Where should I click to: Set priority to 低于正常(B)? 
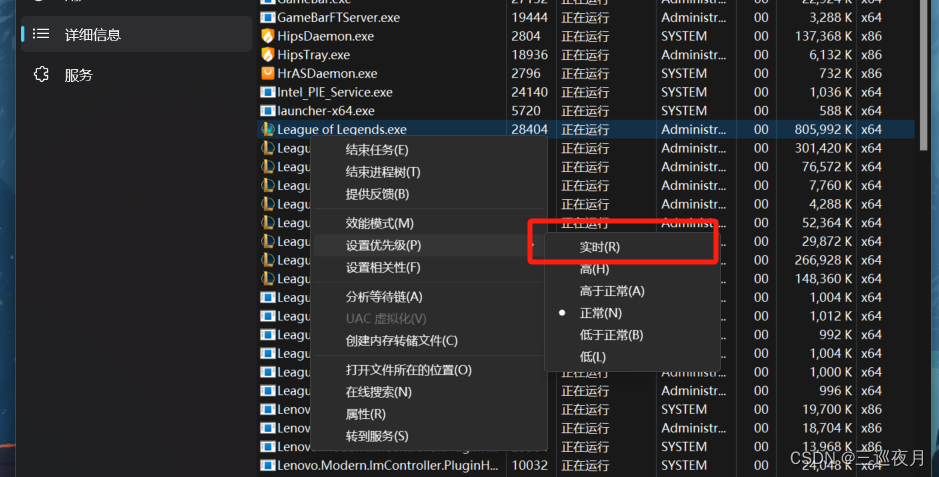631,335
